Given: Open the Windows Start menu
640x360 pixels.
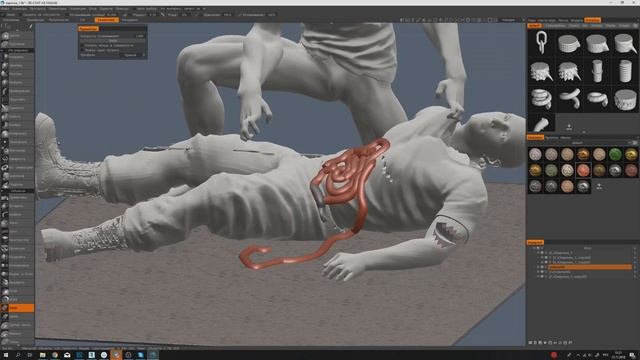Looking at the screenshot, I should point(6,355).
